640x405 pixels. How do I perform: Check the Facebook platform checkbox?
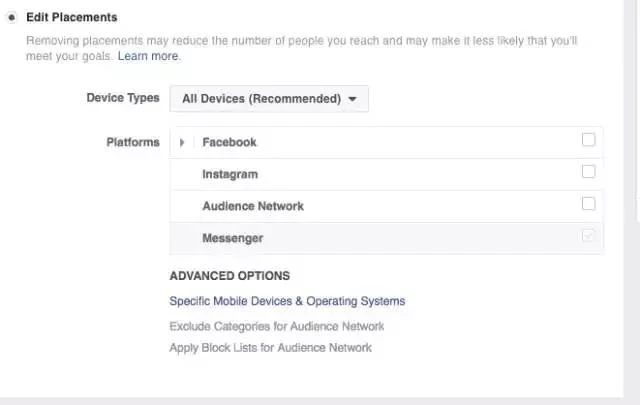coord(589,140)
